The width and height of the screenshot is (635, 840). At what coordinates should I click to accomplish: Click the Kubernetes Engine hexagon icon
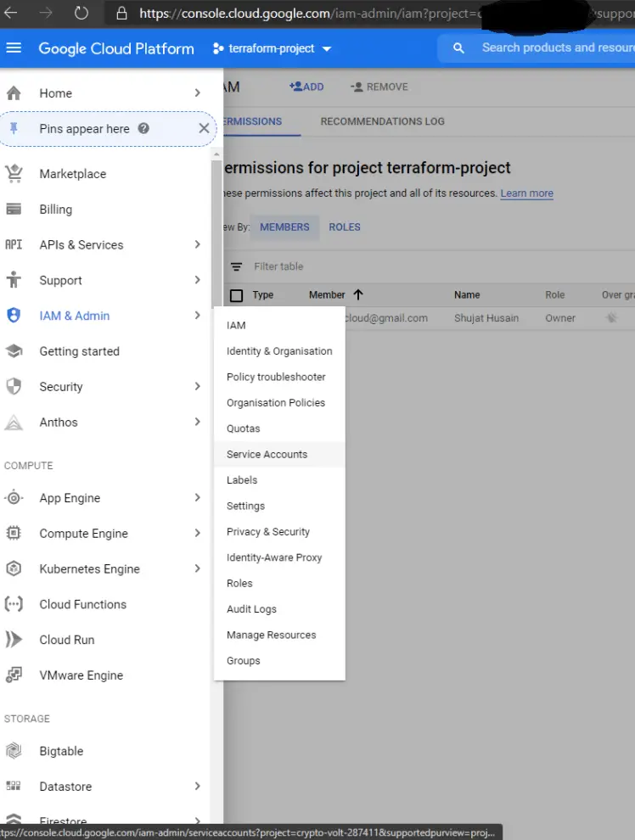[14, 568]
